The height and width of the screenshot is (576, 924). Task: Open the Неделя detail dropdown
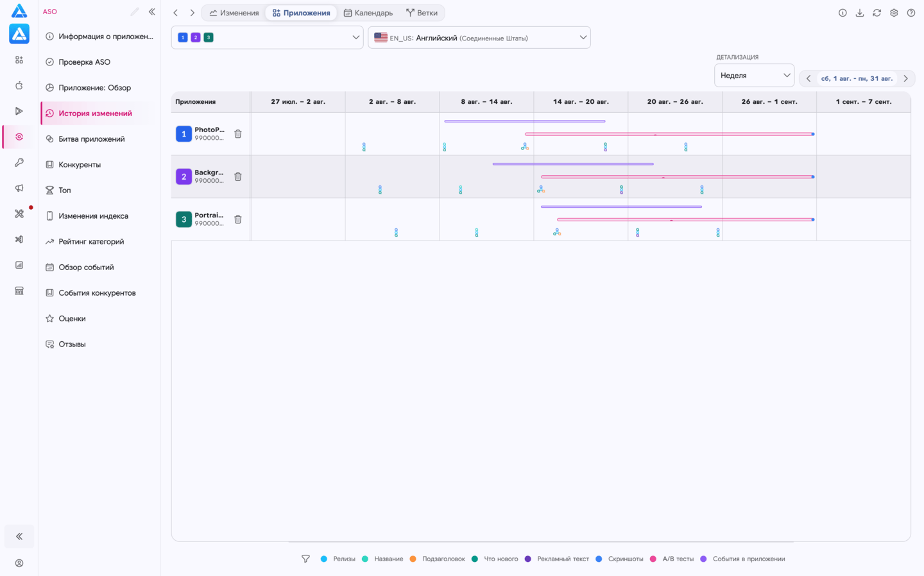coord(754,76)
